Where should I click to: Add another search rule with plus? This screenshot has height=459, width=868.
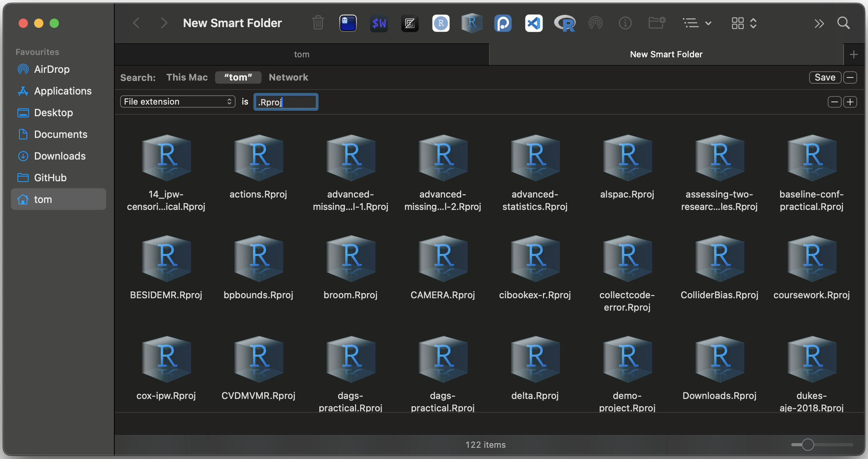(850, 102)
